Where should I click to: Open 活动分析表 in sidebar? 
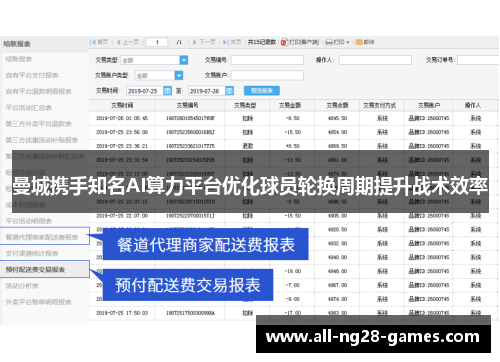22,286
